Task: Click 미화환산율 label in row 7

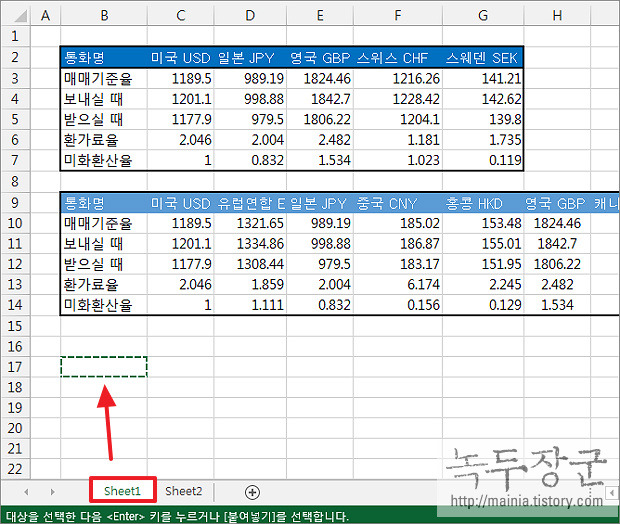Action: coord(104,160)
